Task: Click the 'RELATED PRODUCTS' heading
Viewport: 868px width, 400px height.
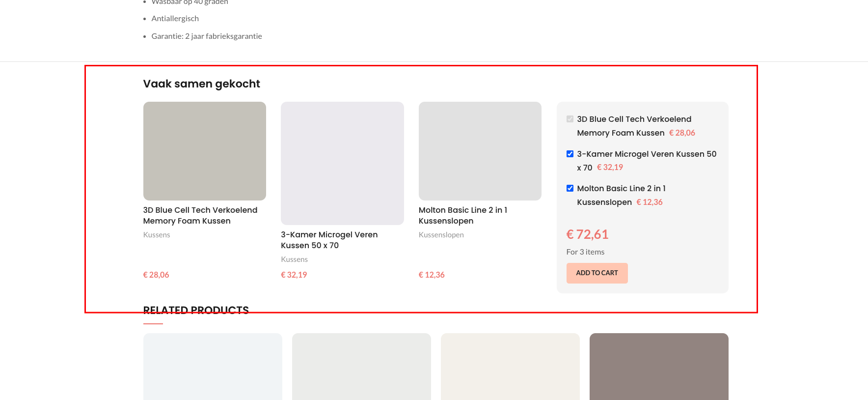Action: point(196,311)
